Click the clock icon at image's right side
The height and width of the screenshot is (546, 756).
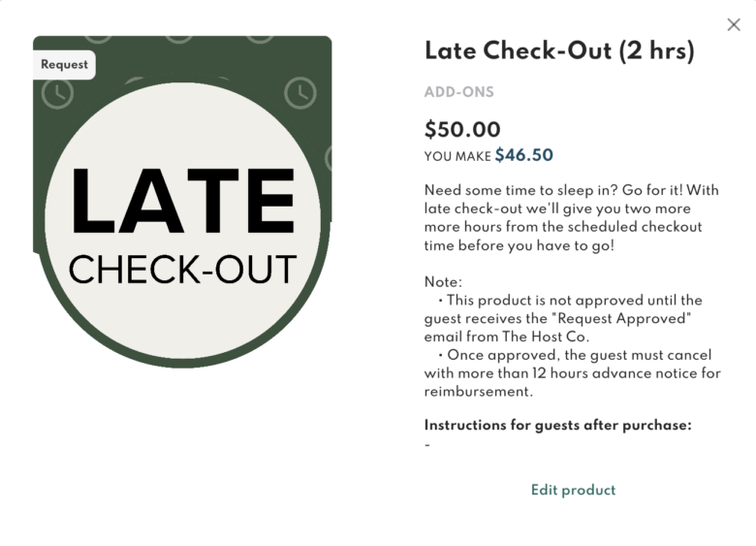click(300, 92)
